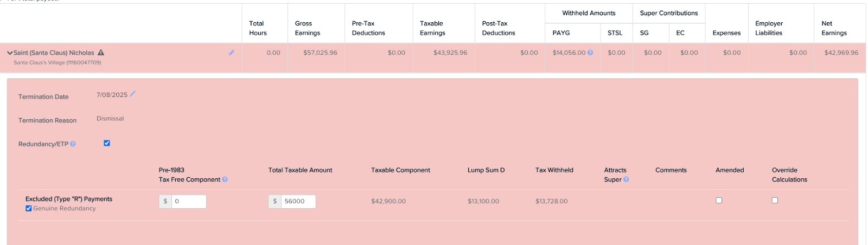Click the pencil edit icon in employee row
The image size is (868, 245).
click(x=232, y=53)
